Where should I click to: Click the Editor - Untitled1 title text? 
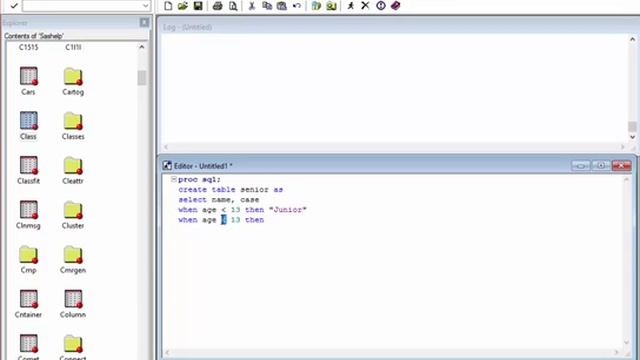coord(203,166)
